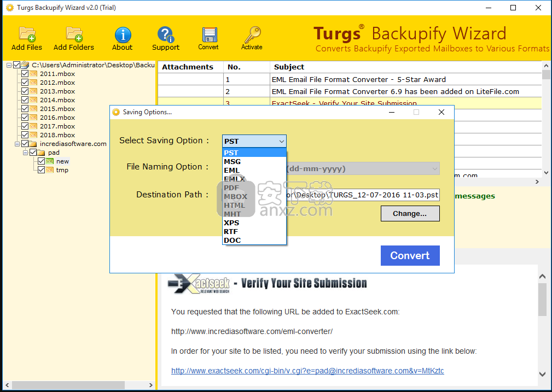Collapse the pad folder node

tap(25, 153)
